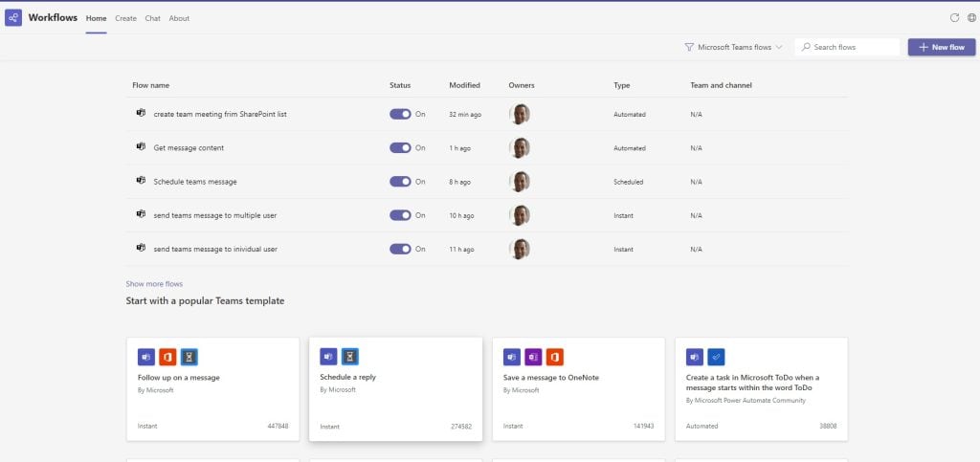Switch off send teams message to inividual user
The width and height of the screenshot is (980, 462).
[401, 249]
